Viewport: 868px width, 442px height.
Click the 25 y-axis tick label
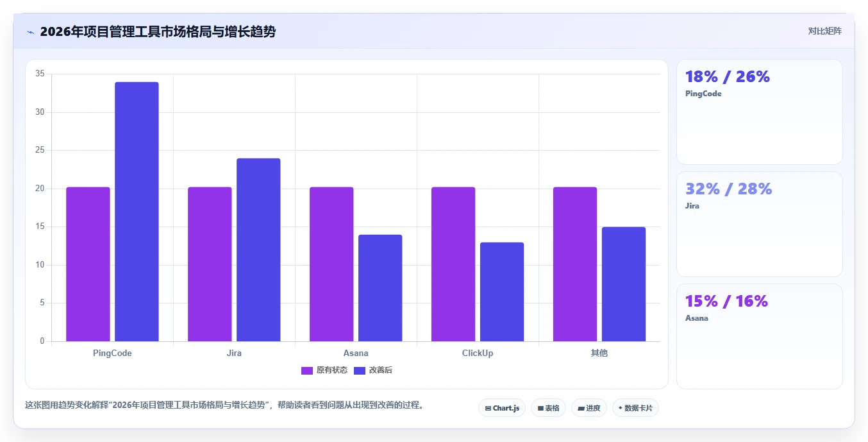(x=40, y=150)
